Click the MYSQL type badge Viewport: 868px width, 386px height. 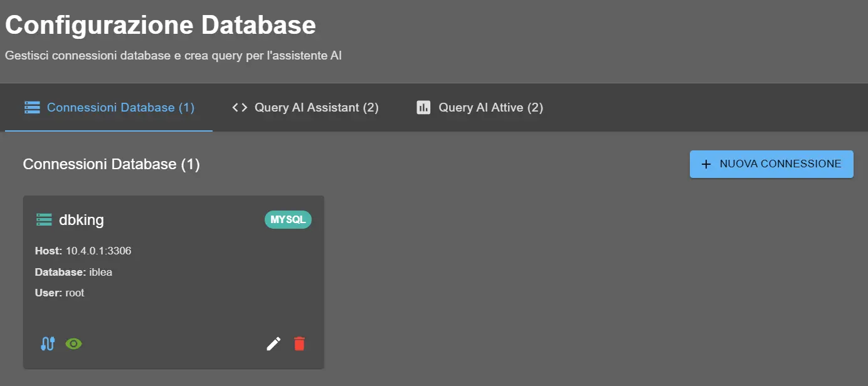[x=287, y=219]
